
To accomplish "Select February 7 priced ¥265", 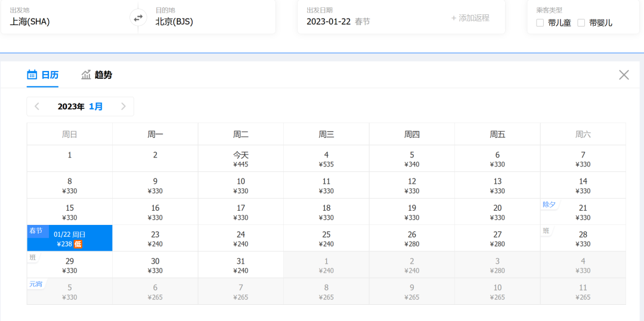I will pyautogui.click(x=241, y=291).
